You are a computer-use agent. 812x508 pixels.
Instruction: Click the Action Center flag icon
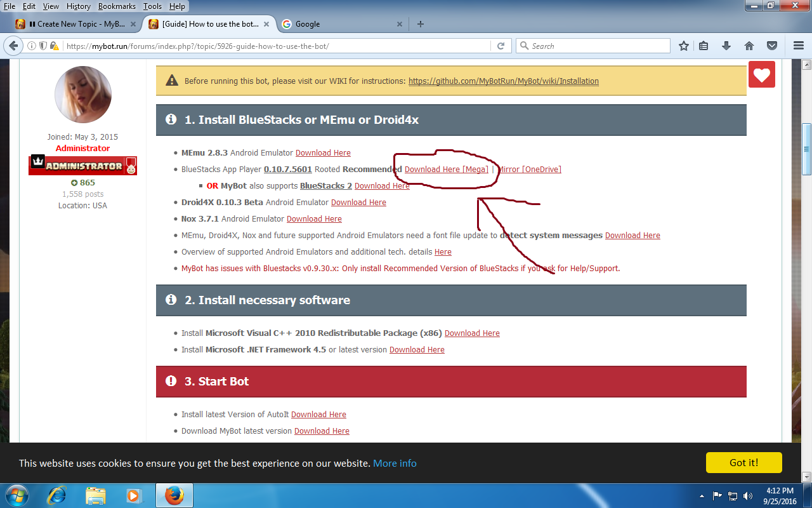click(717, 496)
